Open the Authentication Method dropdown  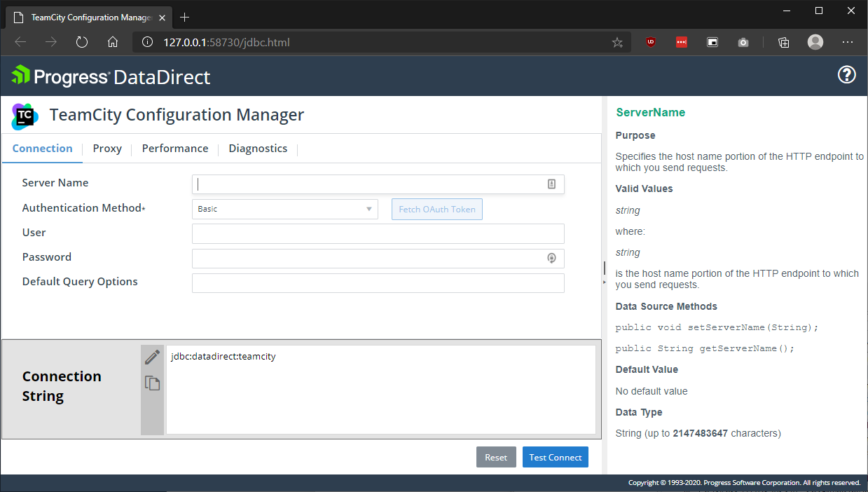[x=284, y=209]
